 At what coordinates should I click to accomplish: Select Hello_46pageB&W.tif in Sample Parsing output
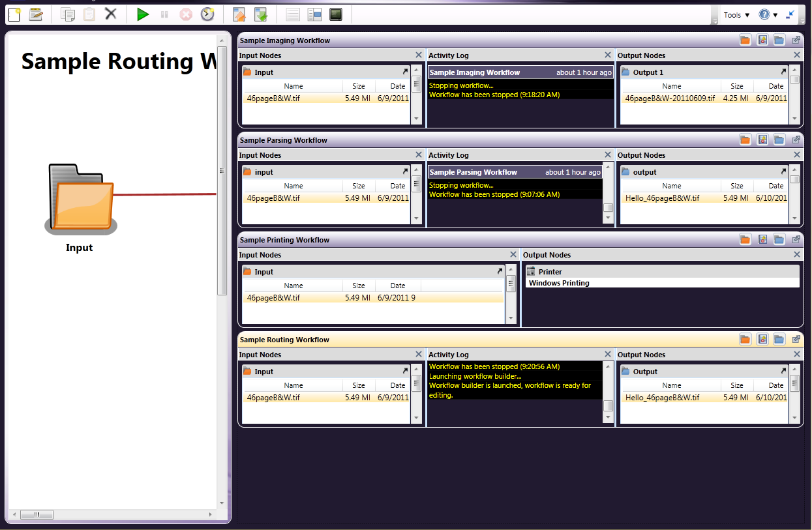click(704, 198)
